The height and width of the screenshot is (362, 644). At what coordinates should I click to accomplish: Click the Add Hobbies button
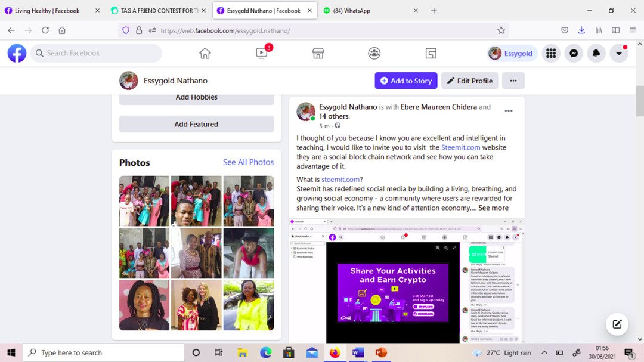coord(196,98)
